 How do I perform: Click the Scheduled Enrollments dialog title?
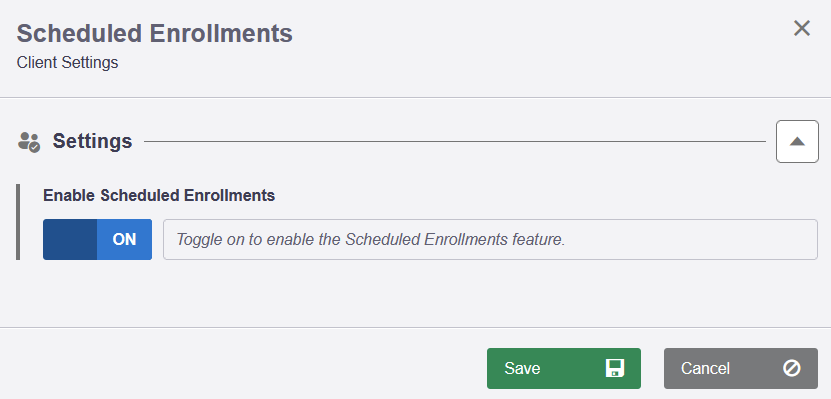tap(155, 33)
